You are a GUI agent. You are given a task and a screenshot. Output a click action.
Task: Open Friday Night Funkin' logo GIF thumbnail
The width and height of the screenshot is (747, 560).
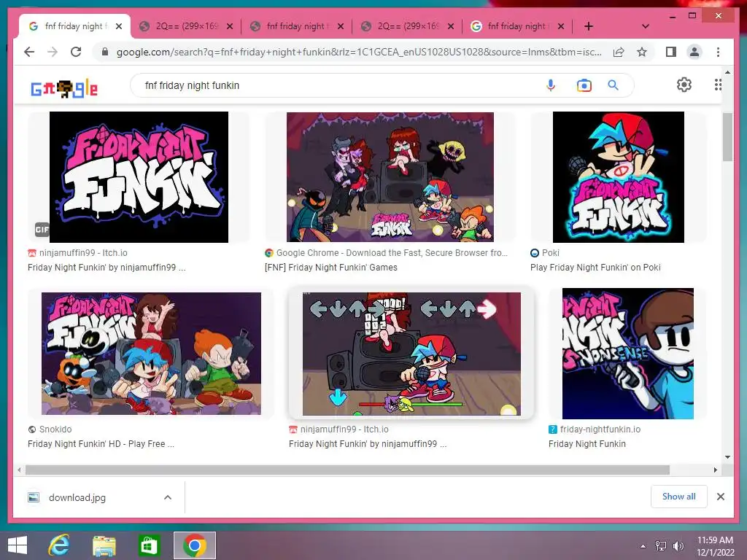click(139, 177)
